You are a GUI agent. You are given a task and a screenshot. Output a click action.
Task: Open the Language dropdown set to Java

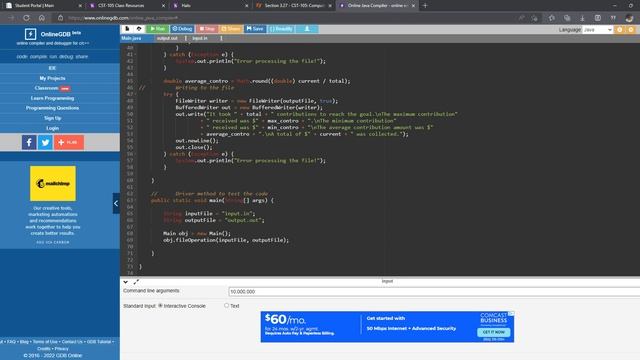pyautogui.click(x=597, y=30)
